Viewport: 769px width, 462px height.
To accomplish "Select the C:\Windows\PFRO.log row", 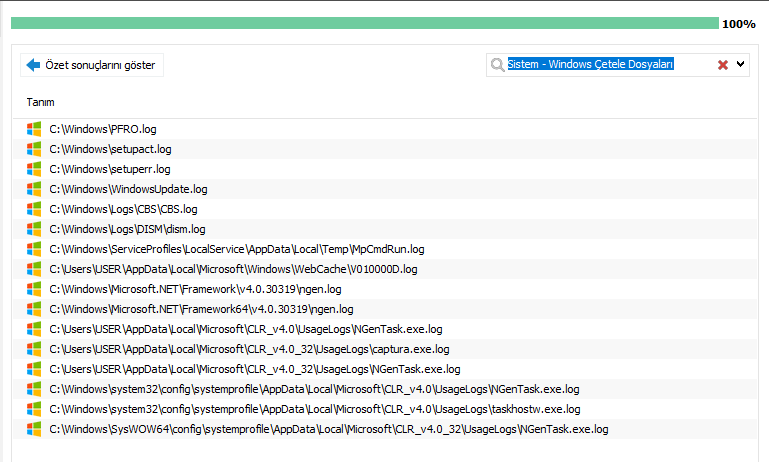I will coord(385,129).
